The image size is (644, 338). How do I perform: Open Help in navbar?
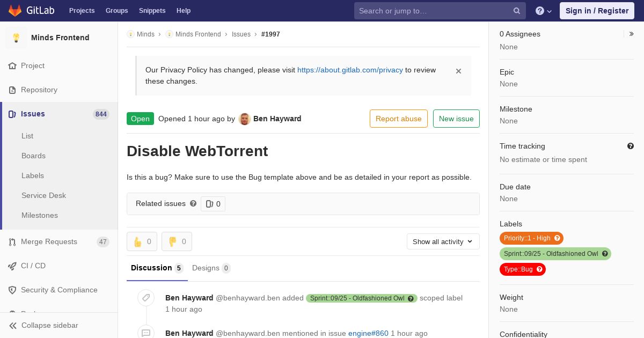(184, 11)
